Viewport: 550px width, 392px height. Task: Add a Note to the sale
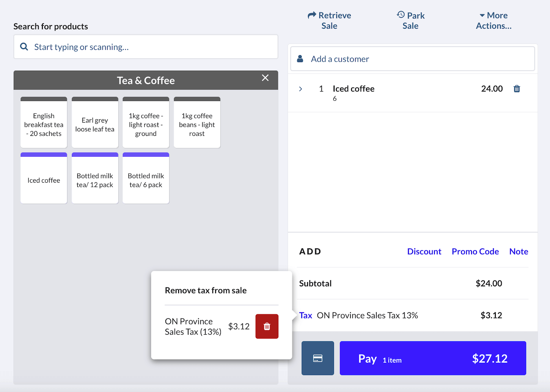click(x=518, y=251)
